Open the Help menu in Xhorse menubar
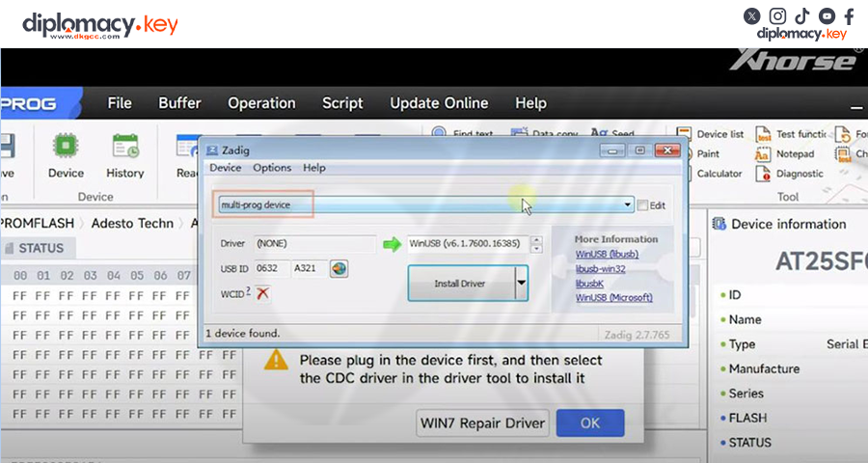 tap(530, 103)
